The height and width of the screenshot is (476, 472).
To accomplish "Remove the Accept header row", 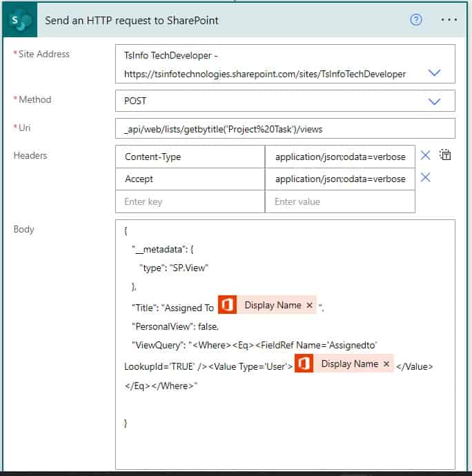I will [x=425, y=177].
